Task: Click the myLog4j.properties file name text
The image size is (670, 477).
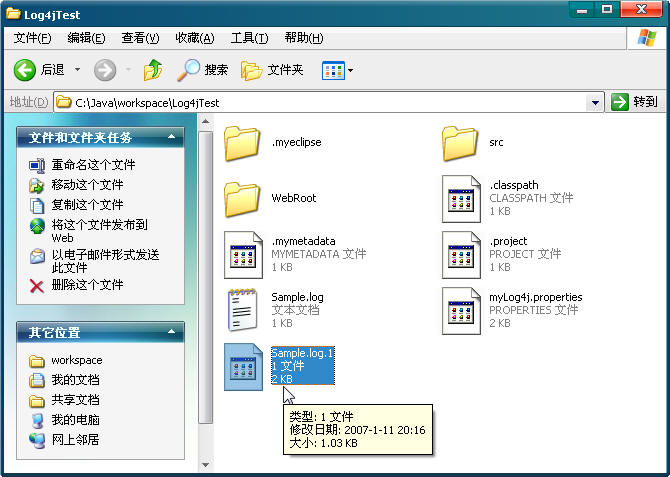Action: (x=536, y=297)
